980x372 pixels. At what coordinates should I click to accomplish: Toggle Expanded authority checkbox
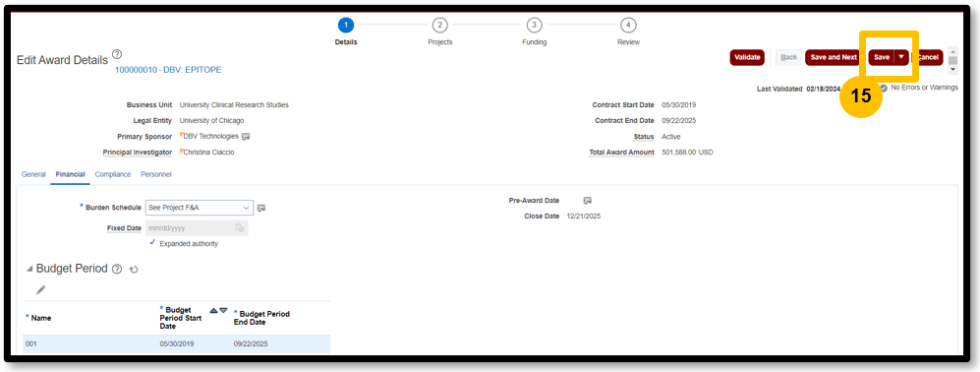point(152,243)
